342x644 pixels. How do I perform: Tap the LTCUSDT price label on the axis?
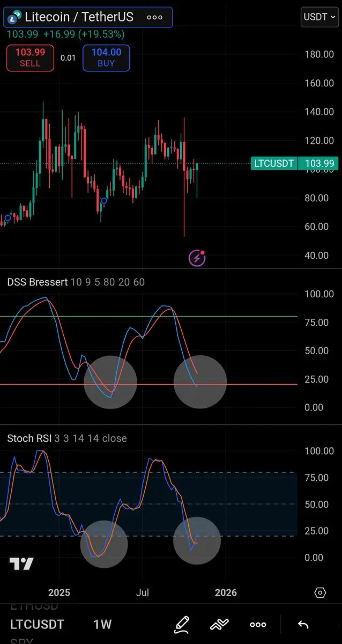pyautogui.click(x=273, y=163)
